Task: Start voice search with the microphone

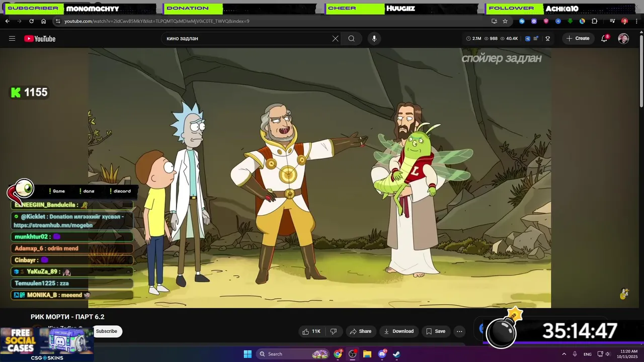Action: point(374,39)
